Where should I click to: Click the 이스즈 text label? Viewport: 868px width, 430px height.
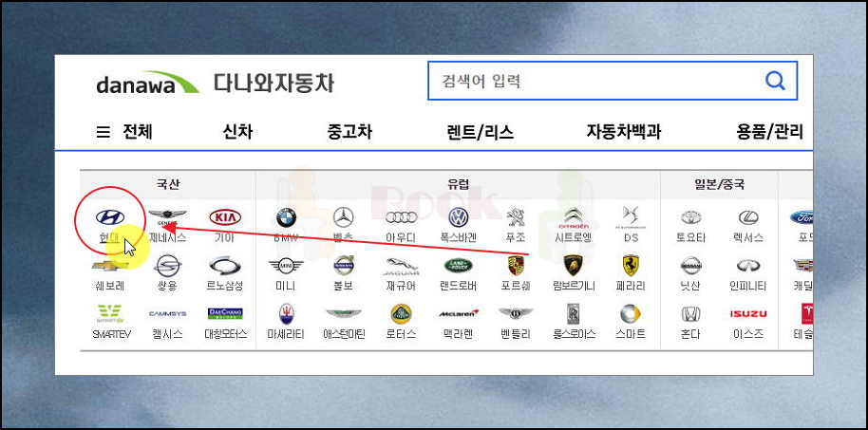click(x=748, y=334)
